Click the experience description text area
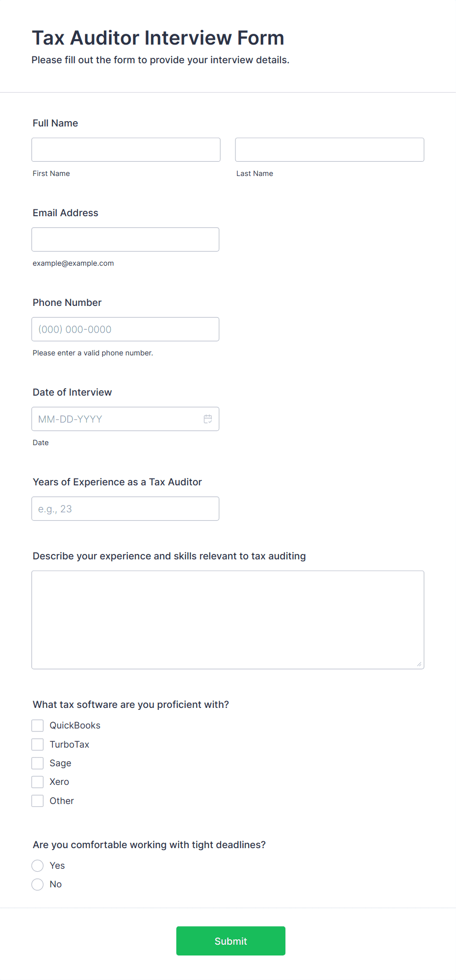This screenshot has width=456, height=980. coord(228,620)
